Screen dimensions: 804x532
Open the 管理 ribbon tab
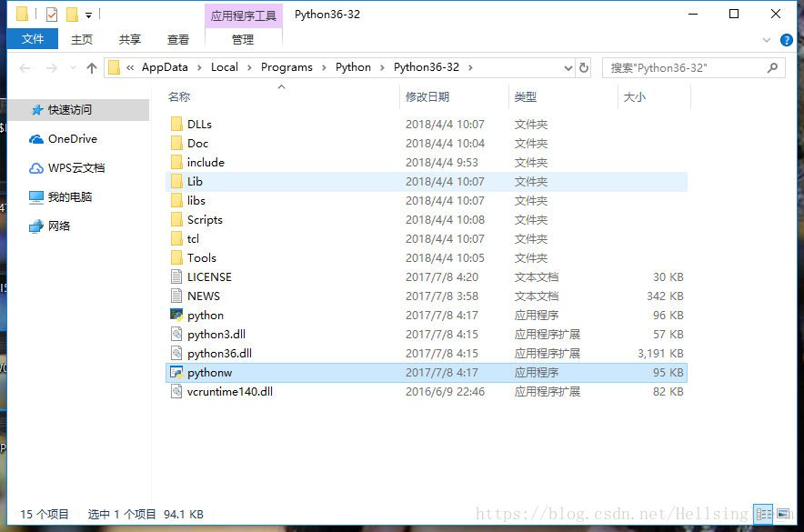pos(243,39)
